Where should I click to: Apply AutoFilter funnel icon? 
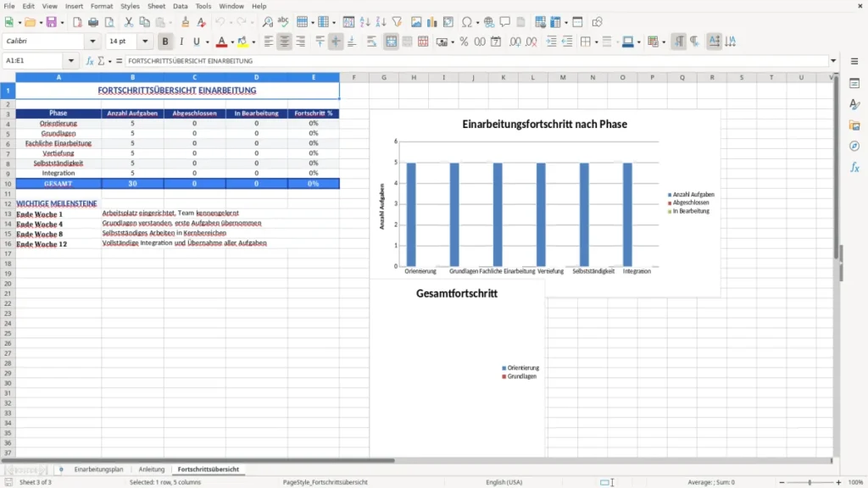[x=397, y=22]
